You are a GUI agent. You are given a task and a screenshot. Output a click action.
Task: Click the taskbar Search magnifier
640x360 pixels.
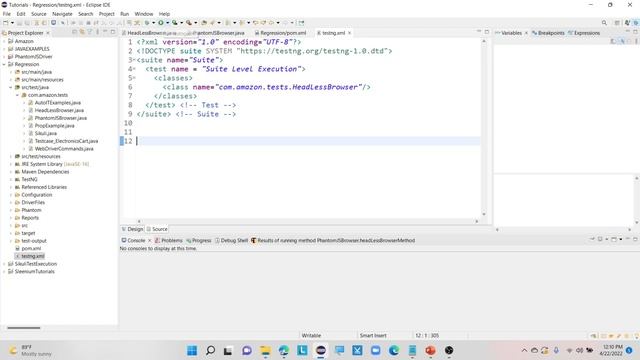pyautogui.click(x=210, y=350)
